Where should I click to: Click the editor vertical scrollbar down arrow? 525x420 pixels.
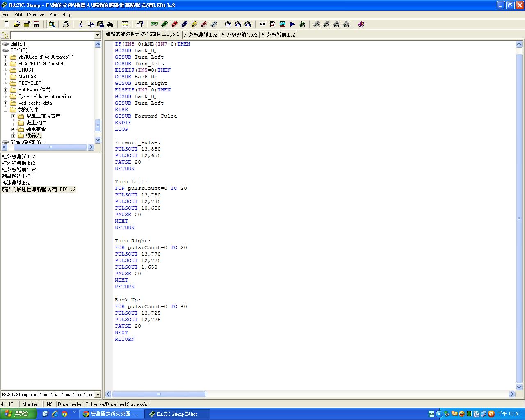coord(519,387)
